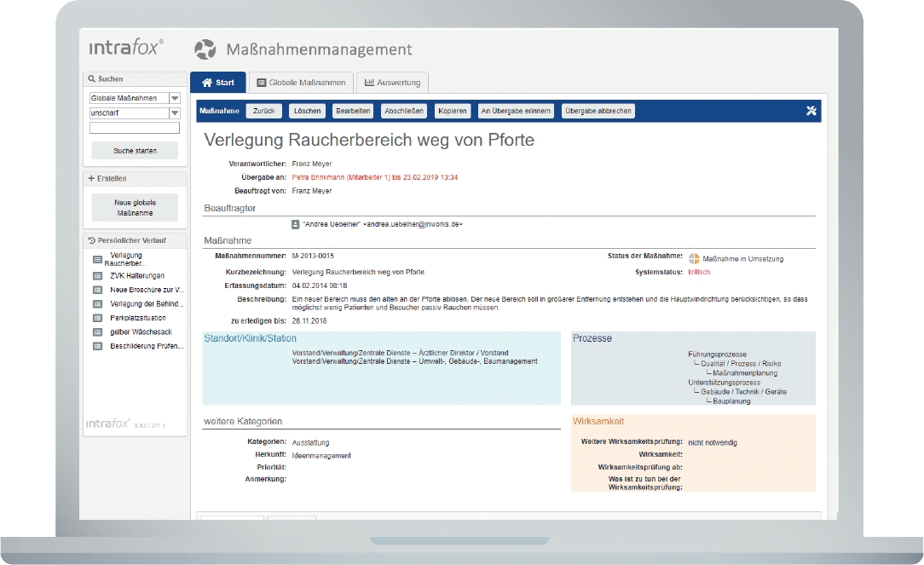Click the home icon in Start tab
The image size is (924, 565).
207,83
